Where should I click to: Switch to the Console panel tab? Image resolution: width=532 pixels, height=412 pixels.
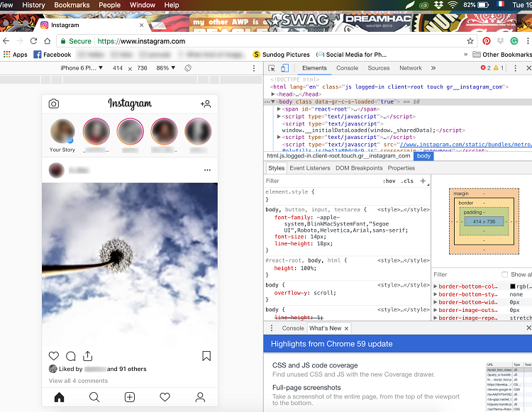(347, 68)
